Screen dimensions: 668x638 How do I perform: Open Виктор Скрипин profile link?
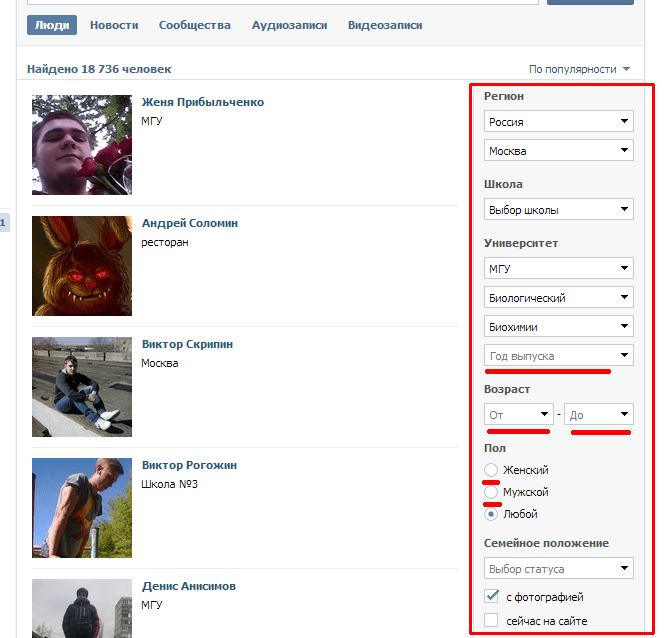(187, 344)
